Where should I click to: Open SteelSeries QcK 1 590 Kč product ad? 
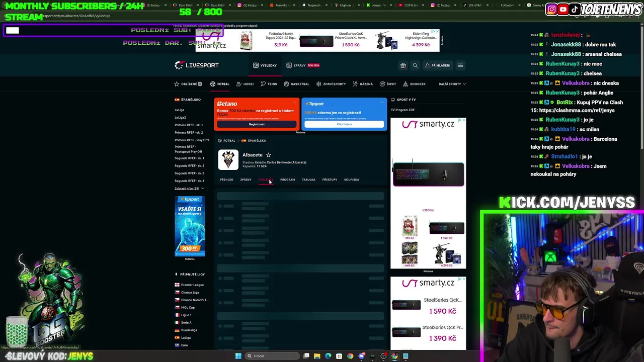tap(429, 304)
